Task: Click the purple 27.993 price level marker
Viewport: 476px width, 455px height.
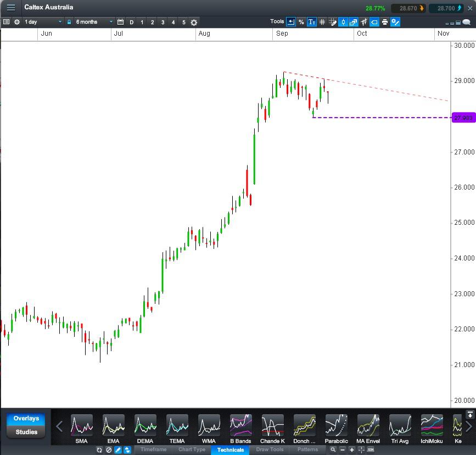Action: 463,118
